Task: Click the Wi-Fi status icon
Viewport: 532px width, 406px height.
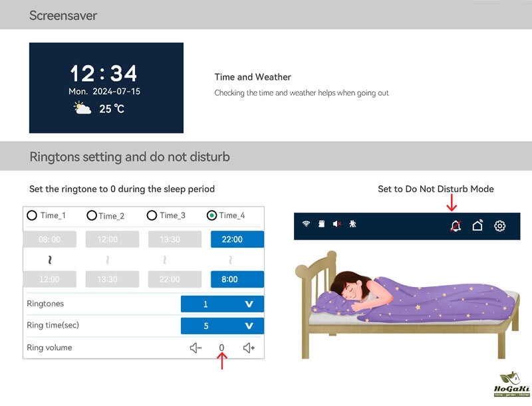Action: (306, 225)
